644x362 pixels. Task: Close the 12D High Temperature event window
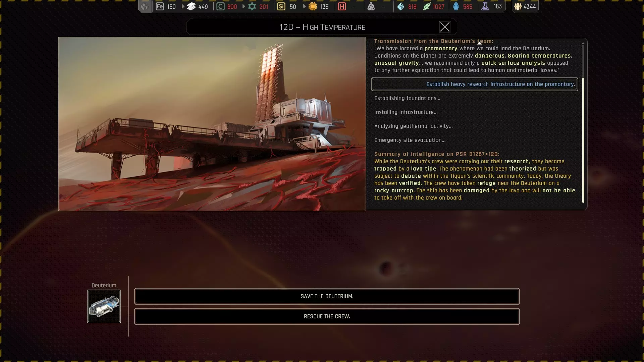coord(445,27)
